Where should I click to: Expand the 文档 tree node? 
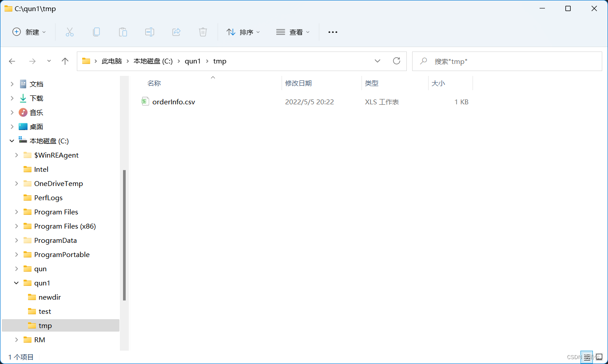click(12, 84)
